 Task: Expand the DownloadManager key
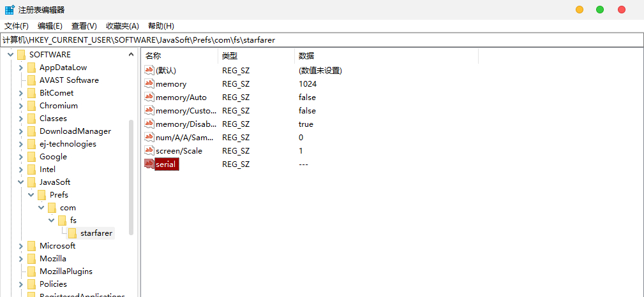click(20, 131)
